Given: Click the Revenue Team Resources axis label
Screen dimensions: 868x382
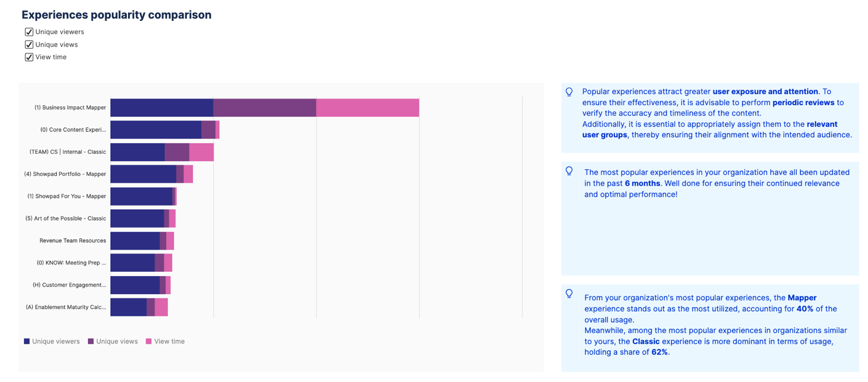Looking at the screenshot, I should pos(73,241).
